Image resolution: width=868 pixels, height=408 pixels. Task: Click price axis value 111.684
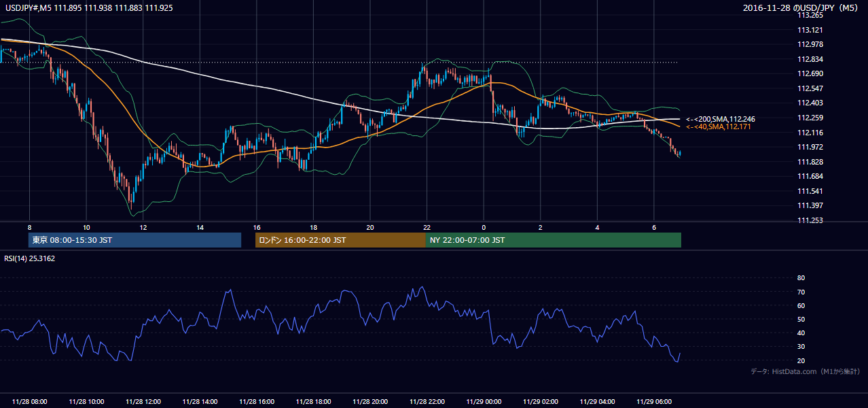pos(810,176)
